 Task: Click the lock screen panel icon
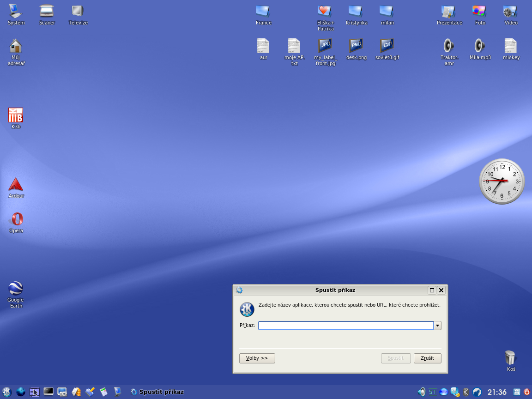click(x=517, y=392)
